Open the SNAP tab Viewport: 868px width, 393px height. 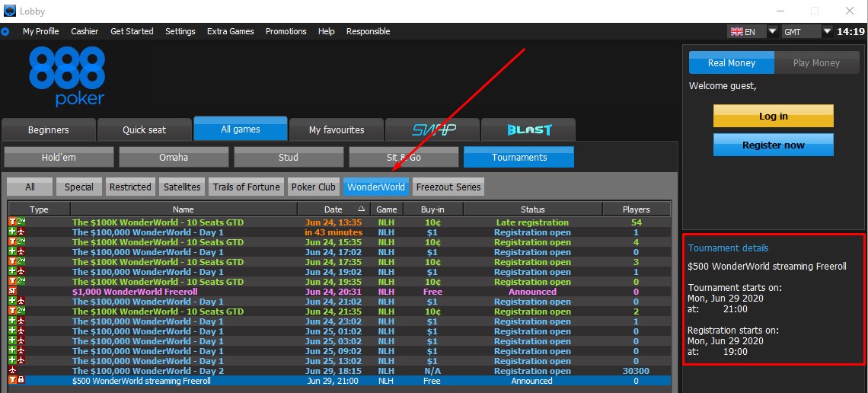pos(432,130)
